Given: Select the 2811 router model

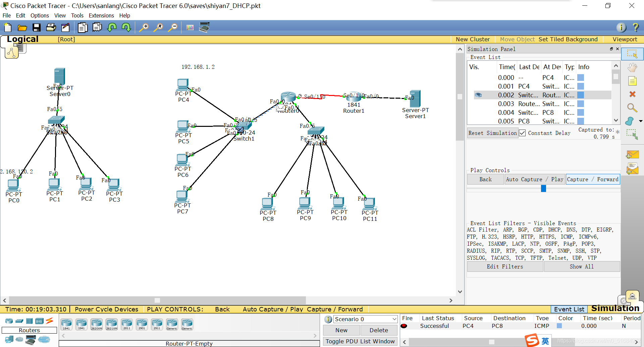Looking at the screenshot, I should coord(127,324).
